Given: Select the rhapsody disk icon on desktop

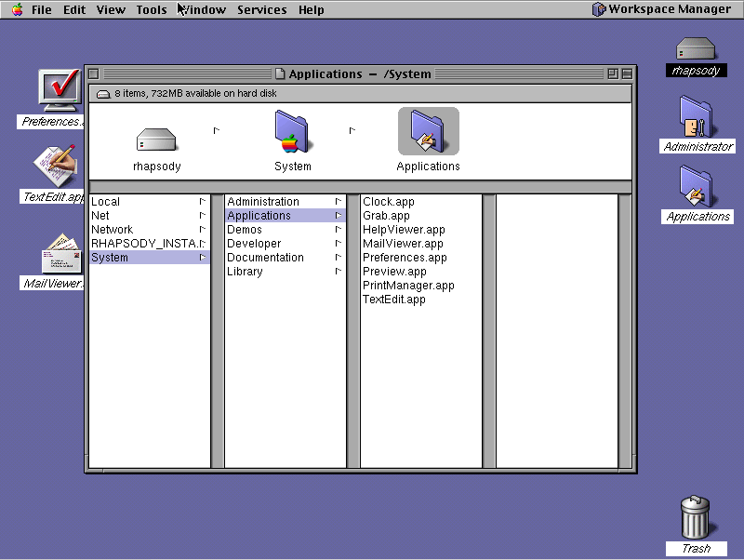Looking at the screenshot, I should (x=696, y=49).
